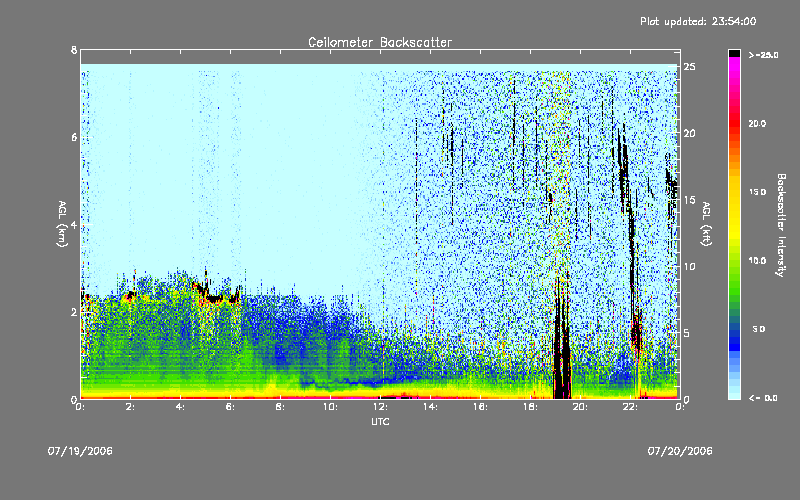The width and height of the screenshot is (800, 500).
Task: Click the '16:' tick on the UTC axis
Action: tap(480, 407)
